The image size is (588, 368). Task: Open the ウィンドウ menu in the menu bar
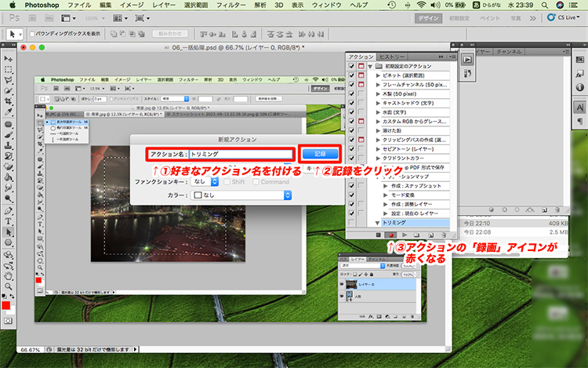(x=327, y=5)
